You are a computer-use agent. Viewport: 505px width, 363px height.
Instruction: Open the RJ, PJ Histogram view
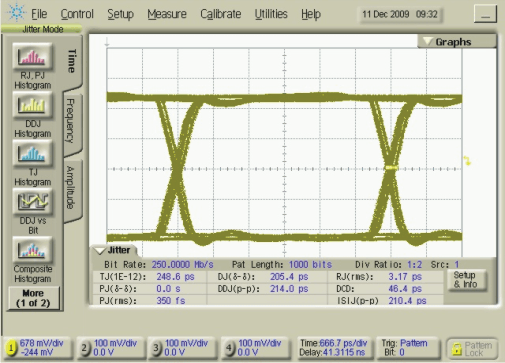tap(32, 56)
